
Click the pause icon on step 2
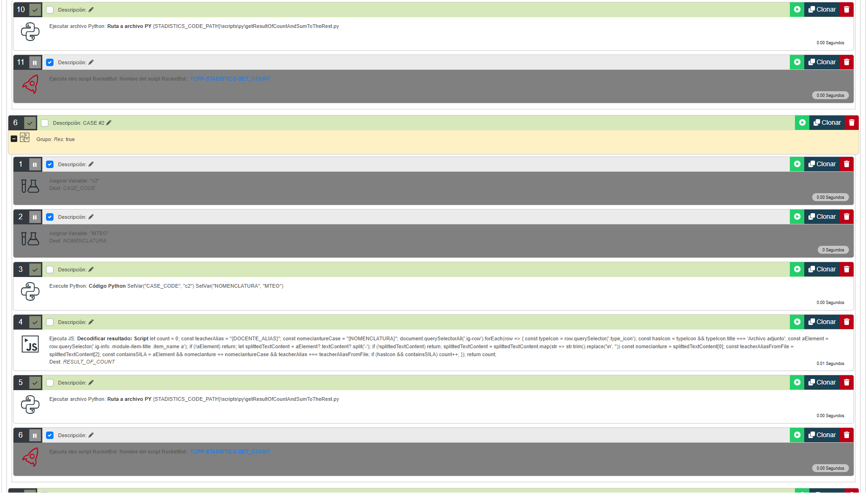[x=35, y=217]
